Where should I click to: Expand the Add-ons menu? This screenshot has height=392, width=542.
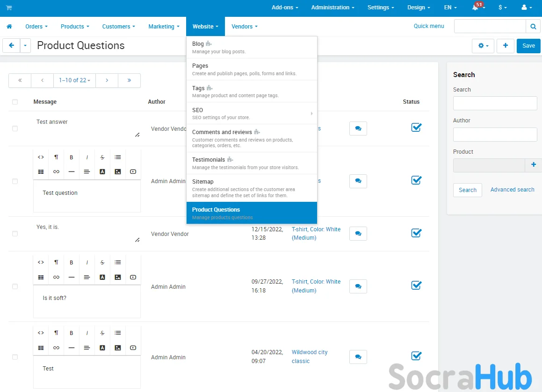click(285, 8)
